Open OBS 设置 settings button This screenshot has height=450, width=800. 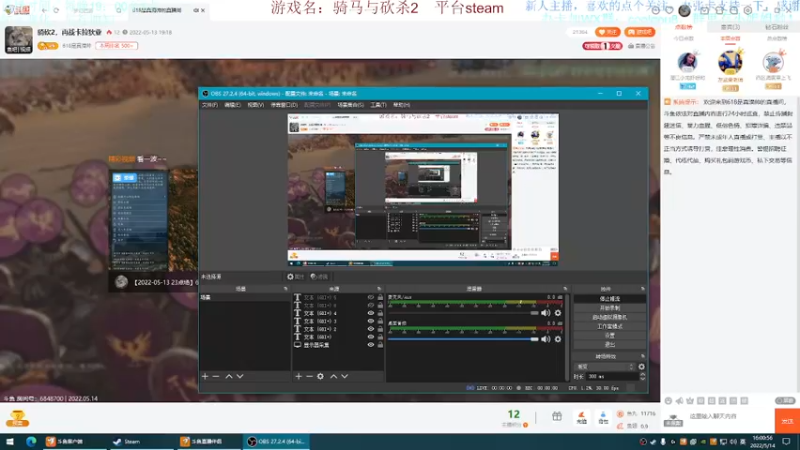(610, 335)
